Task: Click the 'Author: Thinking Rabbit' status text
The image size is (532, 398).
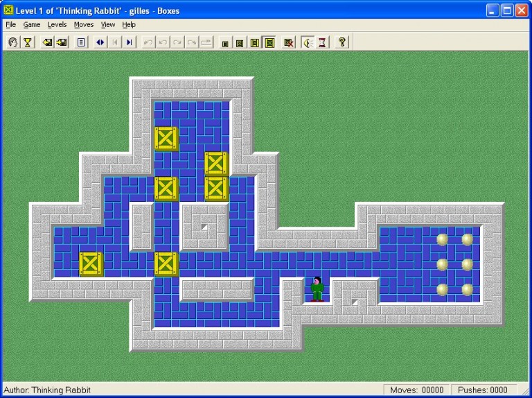Action: [x=47, y=390]
